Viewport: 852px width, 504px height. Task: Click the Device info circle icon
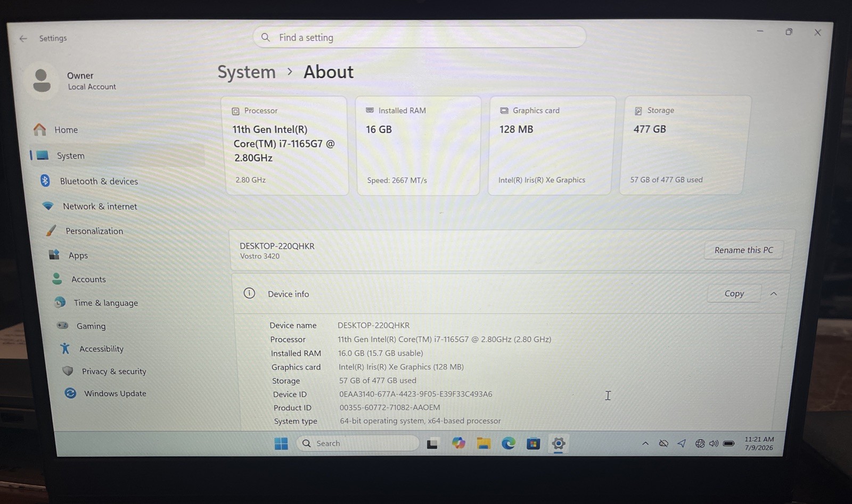[x=249, y=293]
